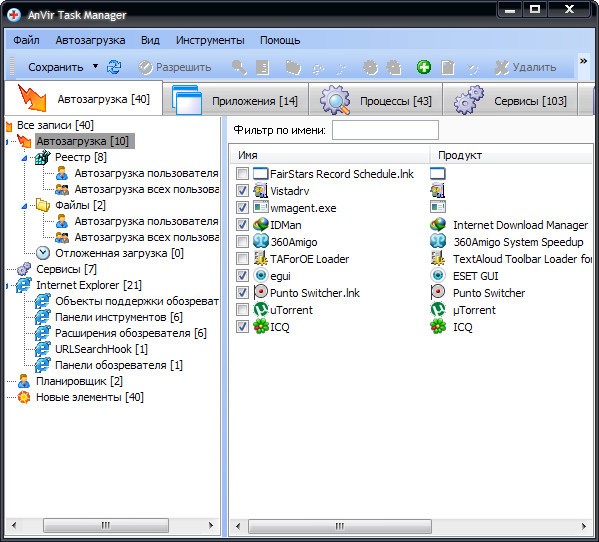The height and width of the screenshot is (542, 599).
Task: Click the left tree panel horizontal scrollbar thumb
Action: point(106,525)
